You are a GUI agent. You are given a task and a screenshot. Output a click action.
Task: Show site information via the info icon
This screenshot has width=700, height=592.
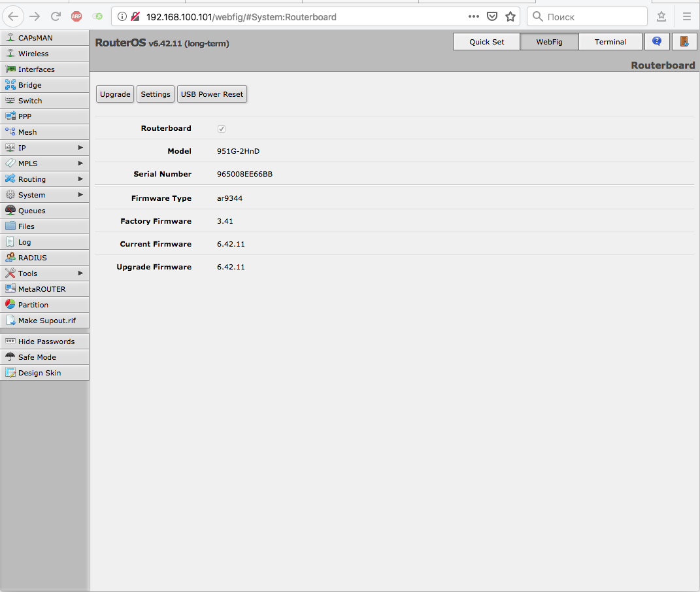[x=122, y=17]
